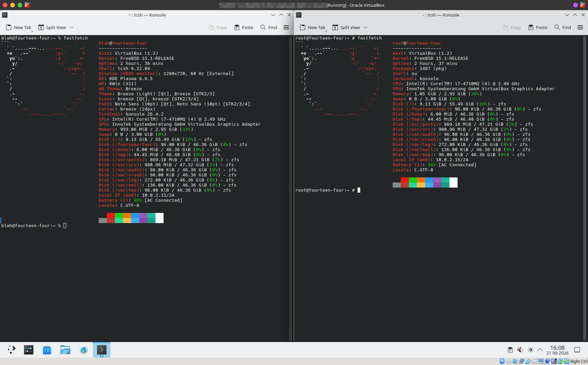The height and width of the screenshot is (365, 588).
Task: Click VirtualBox mouse integration indicator
Action: [x=560, y=361]
